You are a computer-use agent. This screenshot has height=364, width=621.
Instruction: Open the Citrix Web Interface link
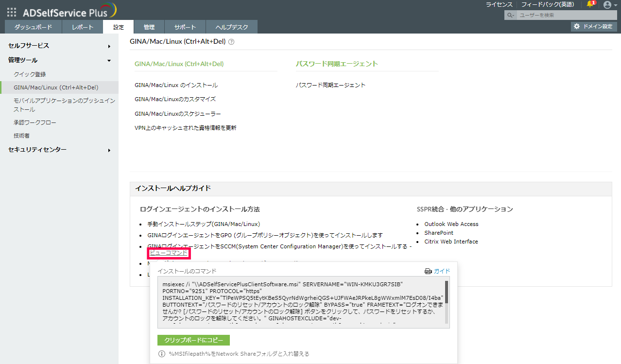[451, 242]
